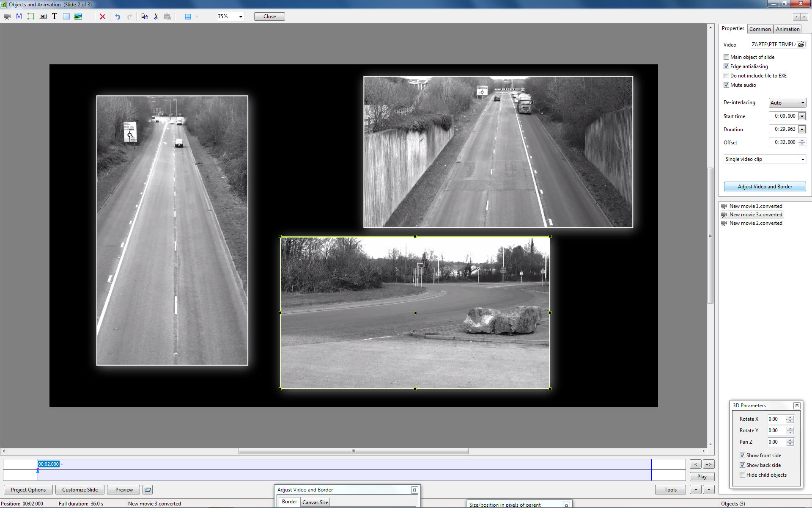Viewport: 812px width, 508px height.
Task: Toggle Mute audio checkbox
Action: pyautogui.click(x=726, y=85)
